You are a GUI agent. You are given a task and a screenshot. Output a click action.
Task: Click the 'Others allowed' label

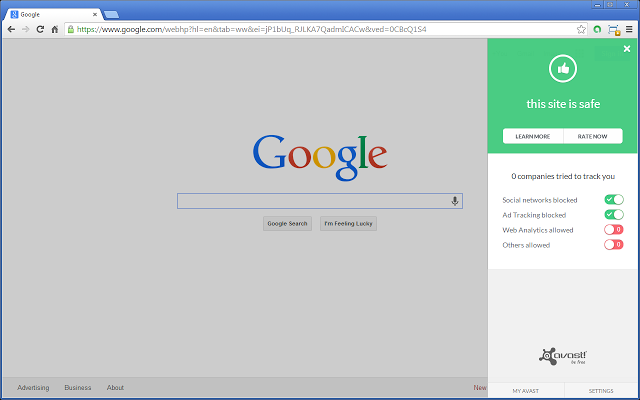coord(526,245)
